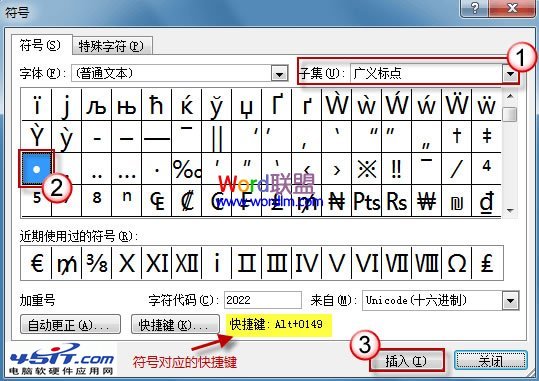Select the double exclamation ‼ symbol
The image size is (539, 381).
coord(396,168)
